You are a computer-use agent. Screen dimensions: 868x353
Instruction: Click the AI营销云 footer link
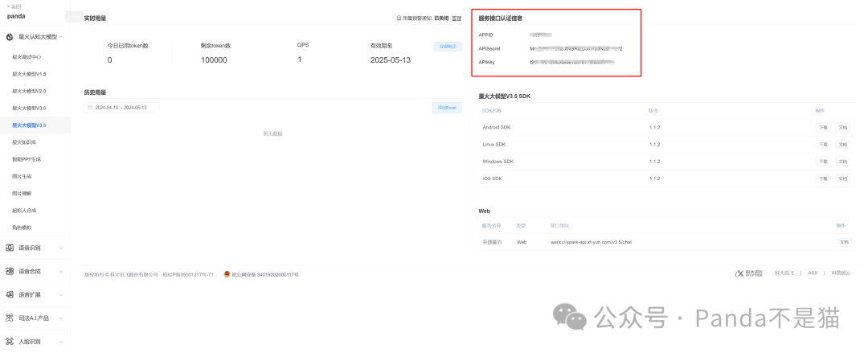pos(841,273)
